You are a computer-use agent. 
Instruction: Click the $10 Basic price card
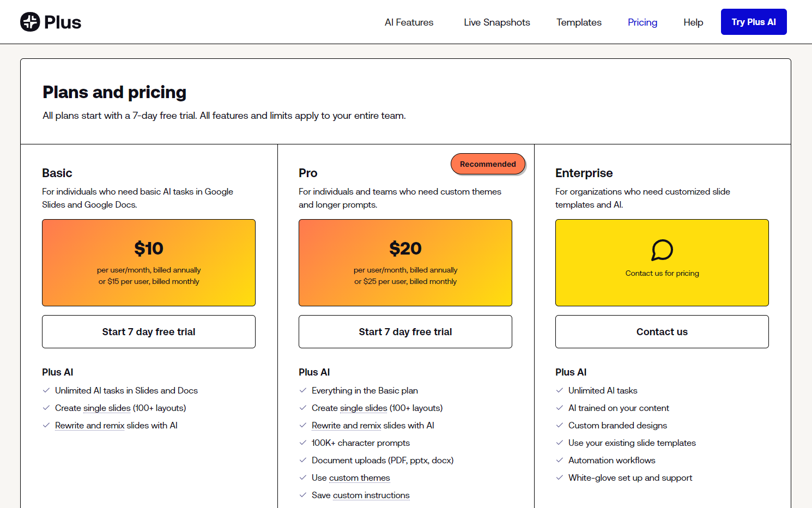(149, 263)
